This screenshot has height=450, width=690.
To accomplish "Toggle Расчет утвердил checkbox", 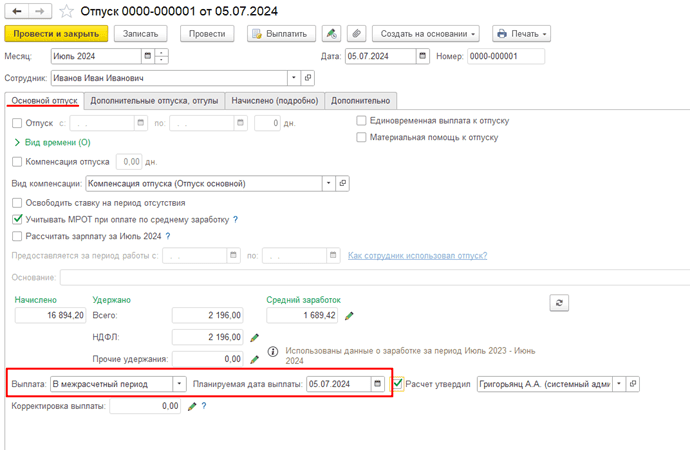I will pos(398,384).
